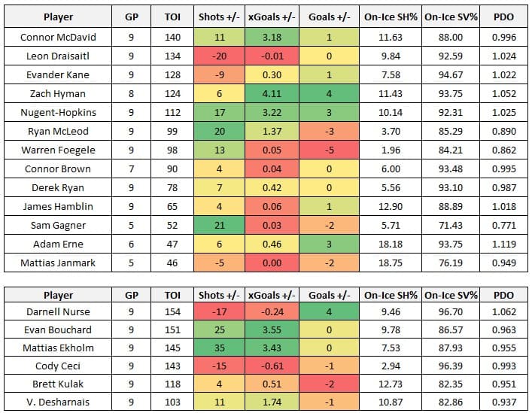The height and width of the screenshot is (413, 532).
Task: Select Ryan McLeod's Shots +/- value 20
Action: (x=219, y=131)
